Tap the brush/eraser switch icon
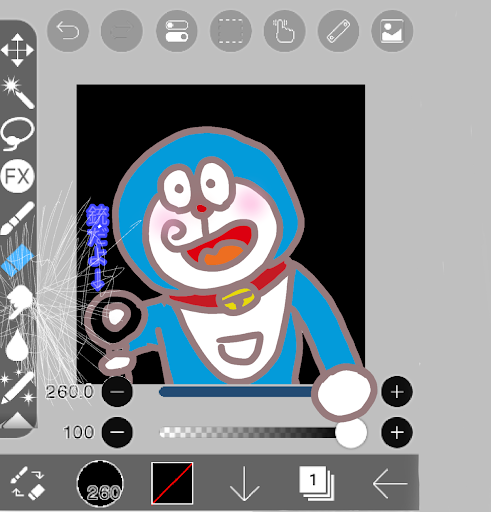491x512 pixels. coord(27,483)
